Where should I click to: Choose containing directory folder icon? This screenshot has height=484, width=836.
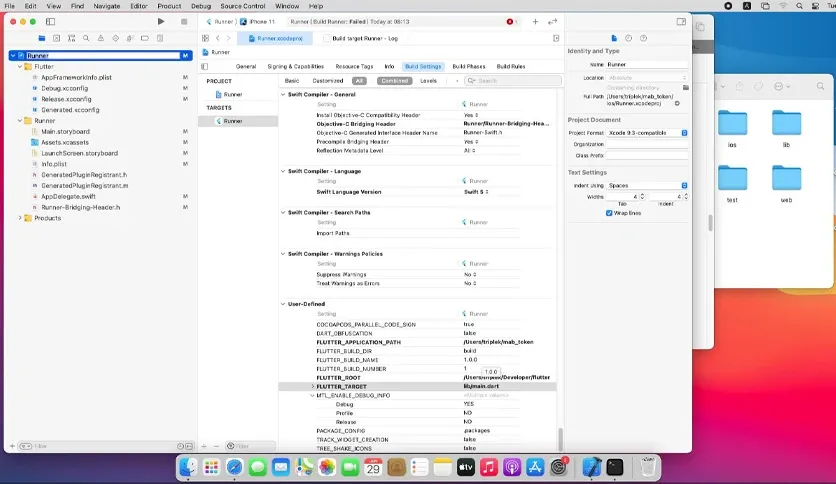click(686, 87)
